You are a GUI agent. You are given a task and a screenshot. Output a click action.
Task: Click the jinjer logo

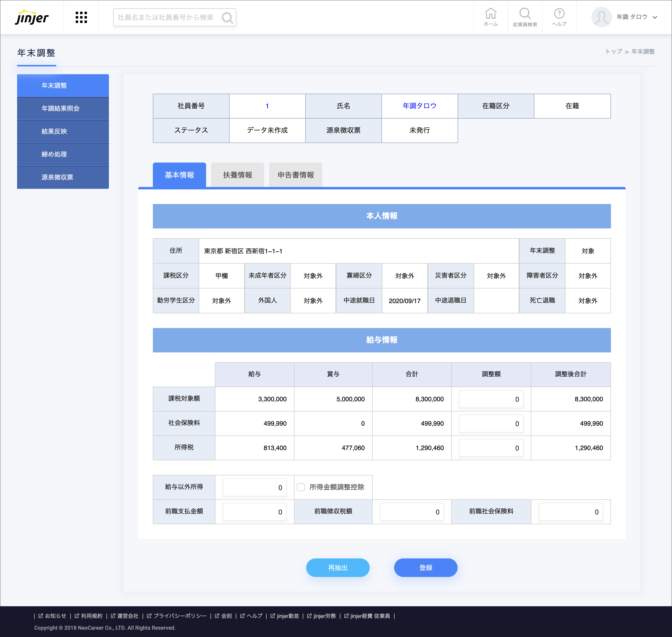coord(32,17)
